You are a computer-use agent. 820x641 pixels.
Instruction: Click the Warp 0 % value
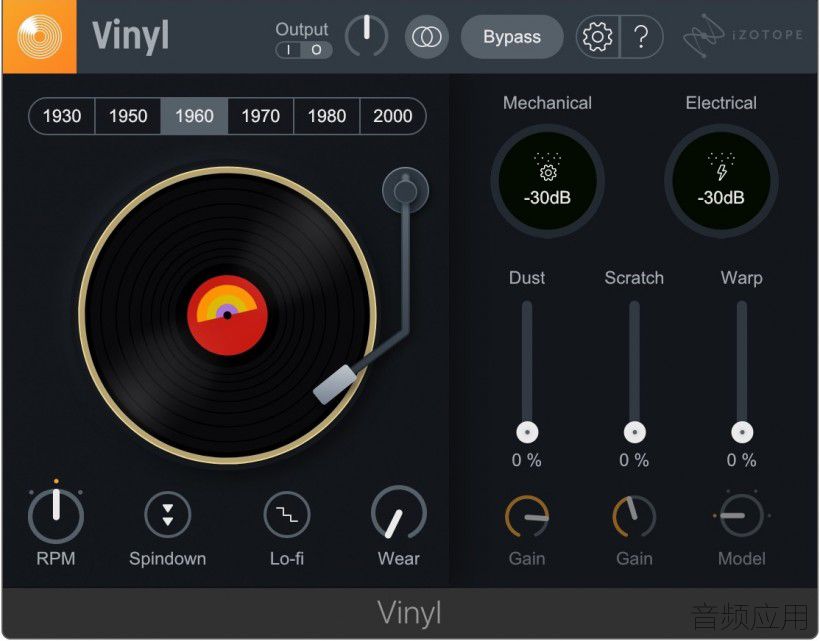(x=741, y=460)
